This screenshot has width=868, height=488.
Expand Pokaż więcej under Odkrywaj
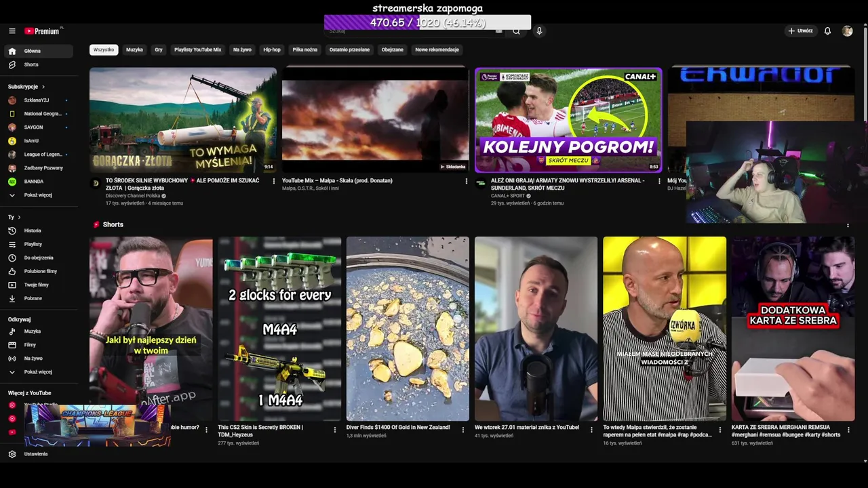click(40, 372)
